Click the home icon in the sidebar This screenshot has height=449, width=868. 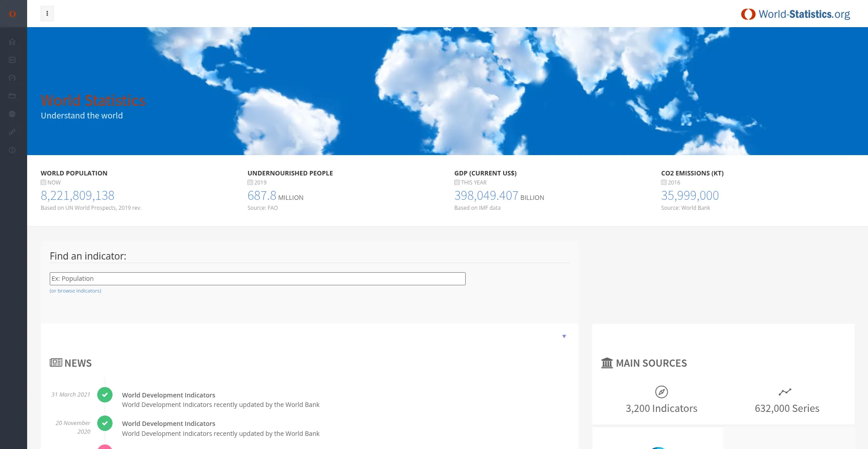pos(12,42)
